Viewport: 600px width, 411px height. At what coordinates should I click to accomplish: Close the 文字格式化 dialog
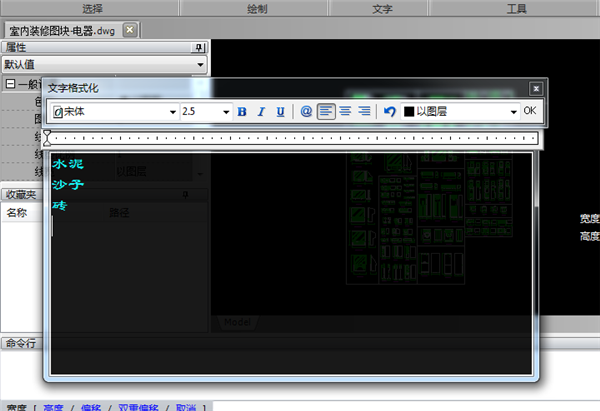[536, 89]
